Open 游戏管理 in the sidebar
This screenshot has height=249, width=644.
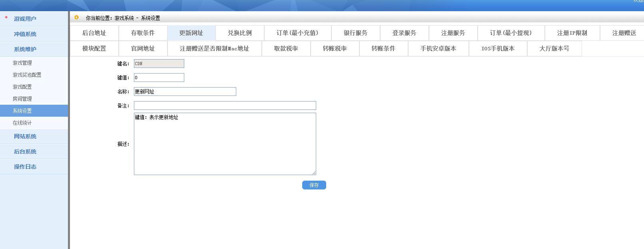click(x=22, y=63)
